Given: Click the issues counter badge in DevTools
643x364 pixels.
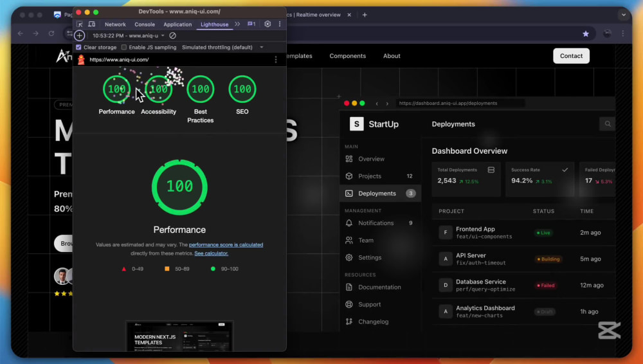Looking at the screenshot, I should click(251, 24).
